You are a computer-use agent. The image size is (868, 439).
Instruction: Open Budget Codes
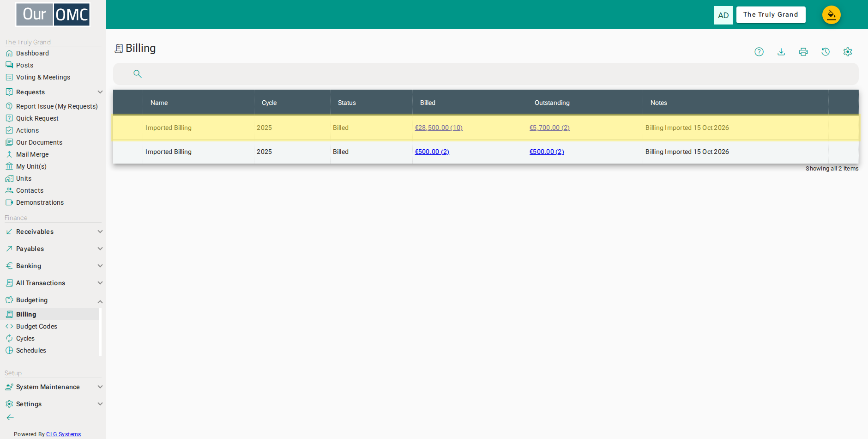[x=36, y=326]
